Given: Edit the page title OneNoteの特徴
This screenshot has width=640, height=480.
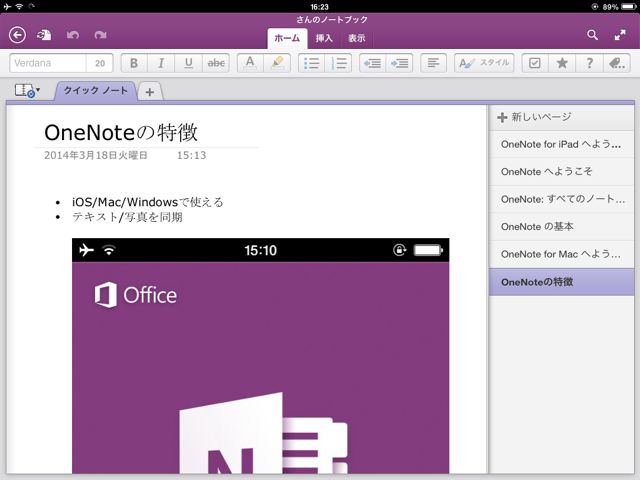Looking at the screenshot, I should pos(121,133).
